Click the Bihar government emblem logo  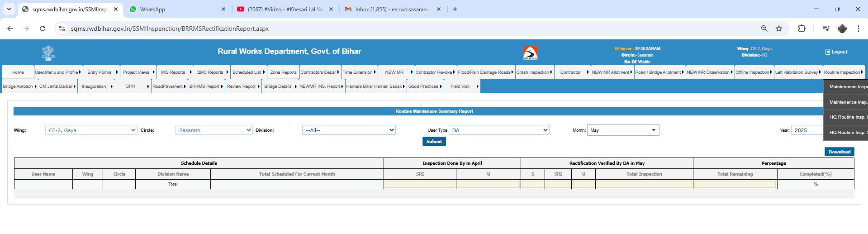pos(48,53)
